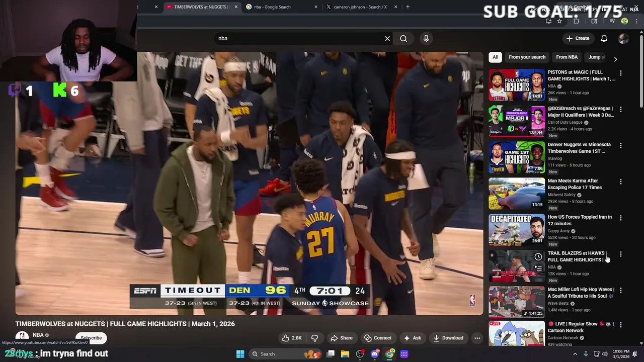Open options for Pistons at Magic video
The image size is (644, 362).
click(x=620, y=73)
